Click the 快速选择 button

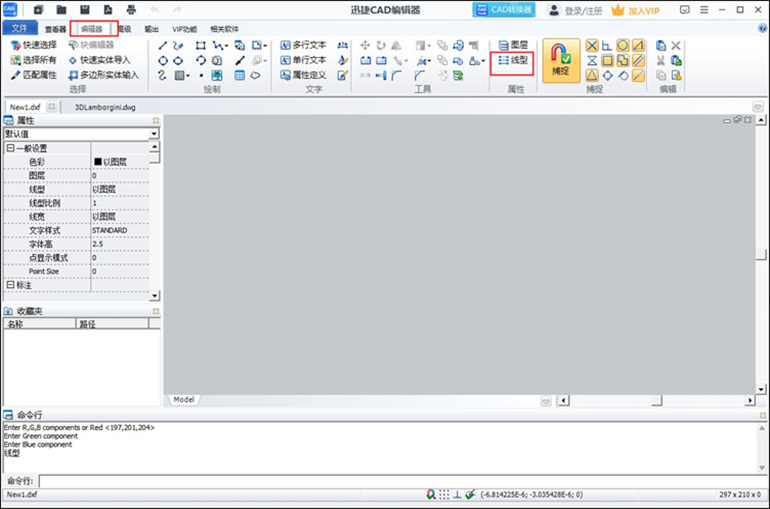click(x=34, y=45)
